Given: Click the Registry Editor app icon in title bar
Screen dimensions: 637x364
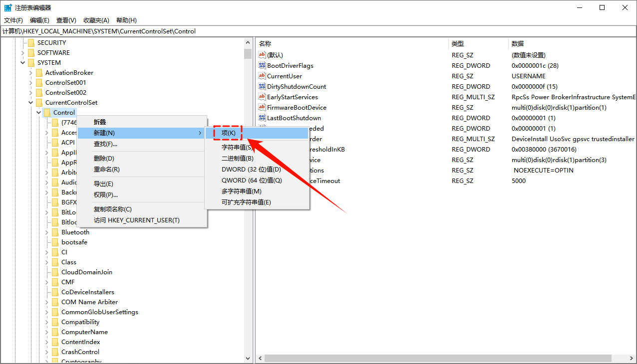Looking at the screenshot, I should [x=8, y=8].
